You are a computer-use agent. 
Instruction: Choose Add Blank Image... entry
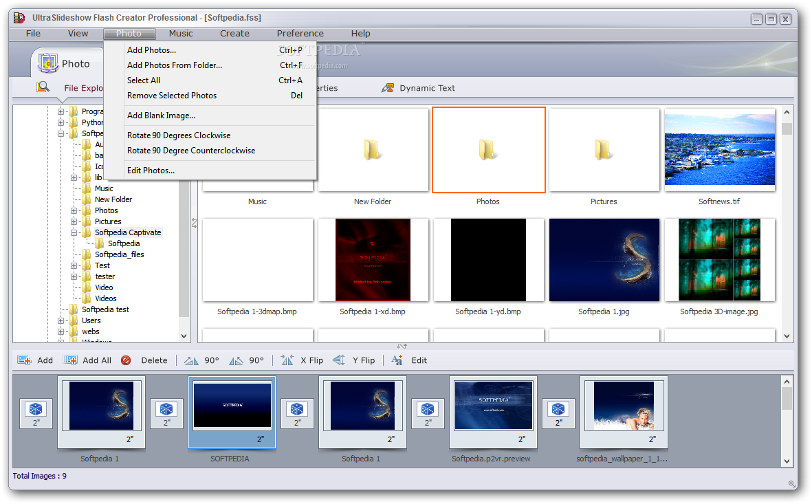(x=210, y=116)
